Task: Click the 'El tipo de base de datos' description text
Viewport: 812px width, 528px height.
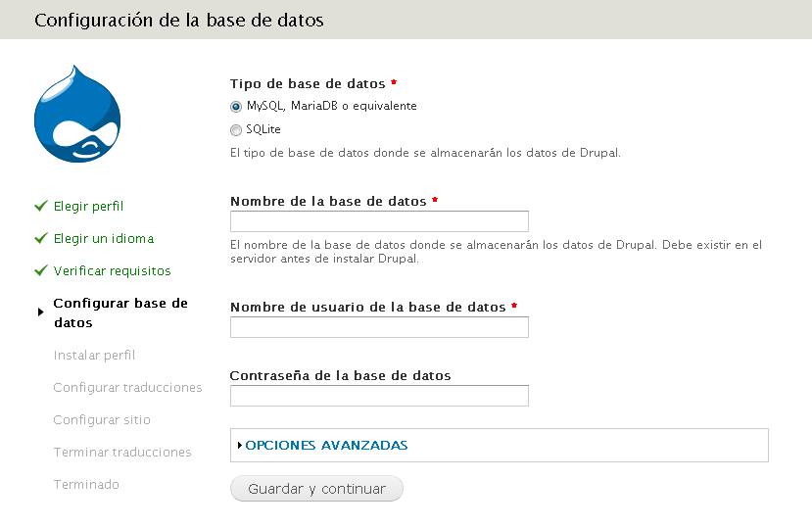Action: (425, 153)
